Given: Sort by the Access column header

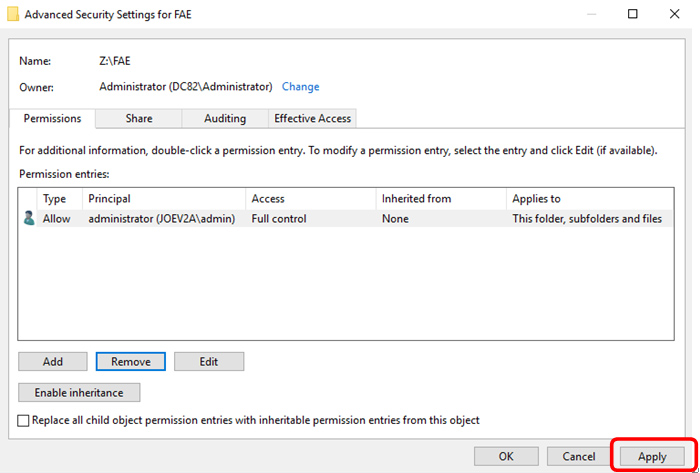Looking at the screenshot, I should click(310, 199).
